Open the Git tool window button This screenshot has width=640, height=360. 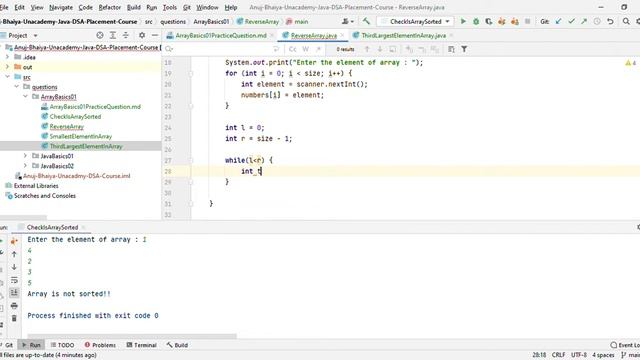[x=7, y=345]
